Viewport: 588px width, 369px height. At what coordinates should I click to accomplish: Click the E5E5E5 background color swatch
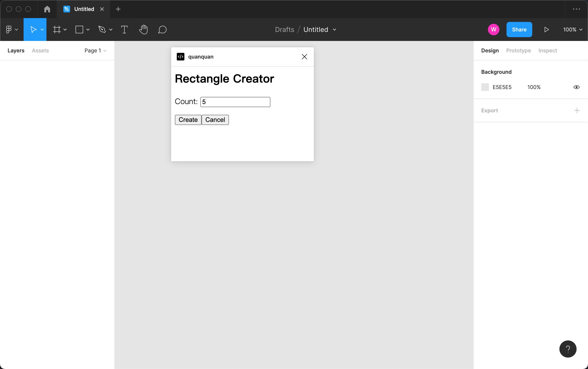pos(485,87)
